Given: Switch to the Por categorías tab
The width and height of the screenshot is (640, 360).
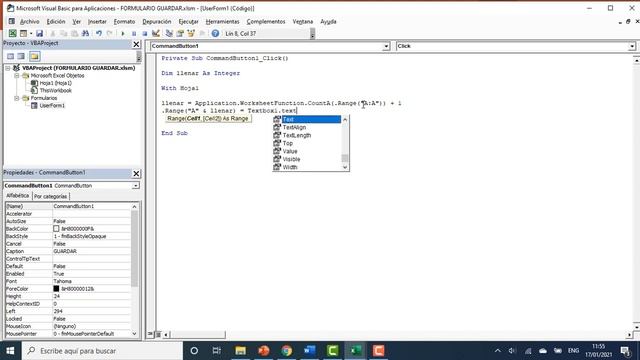Looking at the screenshot, I should [x=51, y=196].
